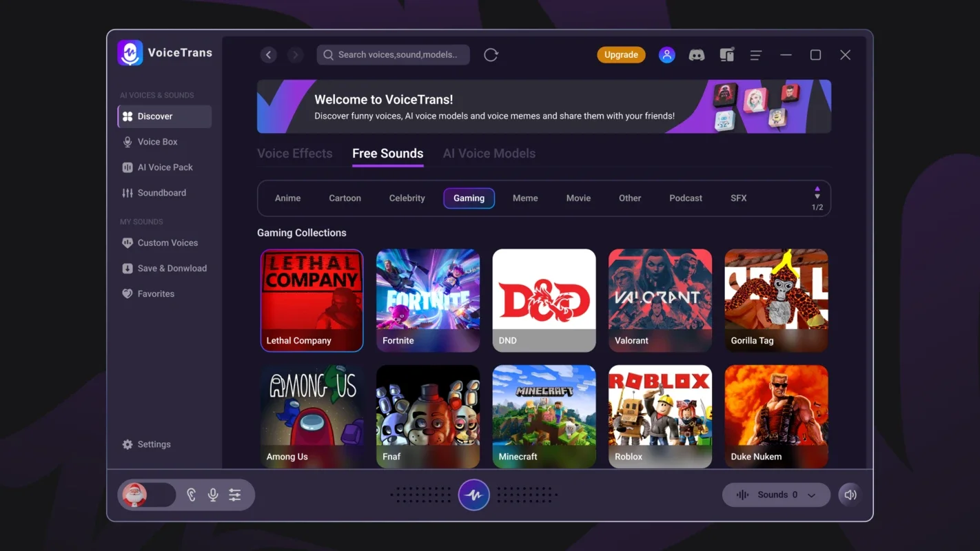Click the search magnifier icon
Image resolution: width=980 pixels, height=551 pixels.
329,55
